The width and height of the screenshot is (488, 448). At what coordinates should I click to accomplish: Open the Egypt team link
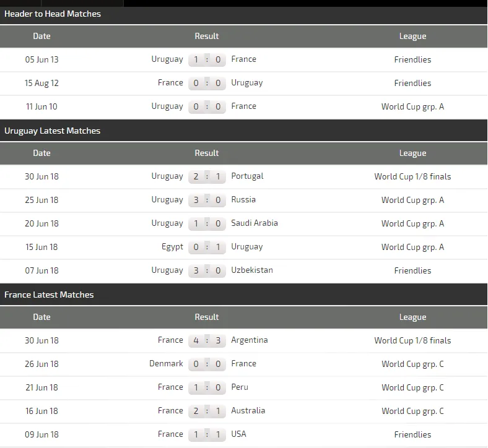(x=172, y=247)
